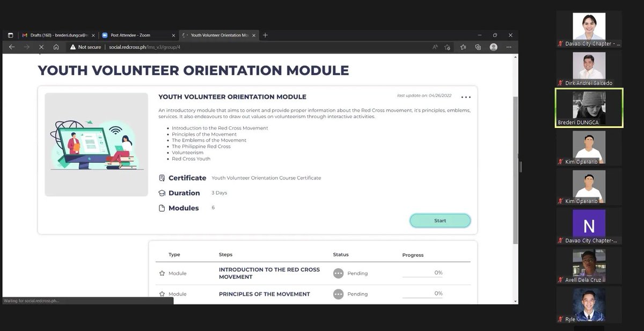Click the Modules document icon

pos(162,208)
